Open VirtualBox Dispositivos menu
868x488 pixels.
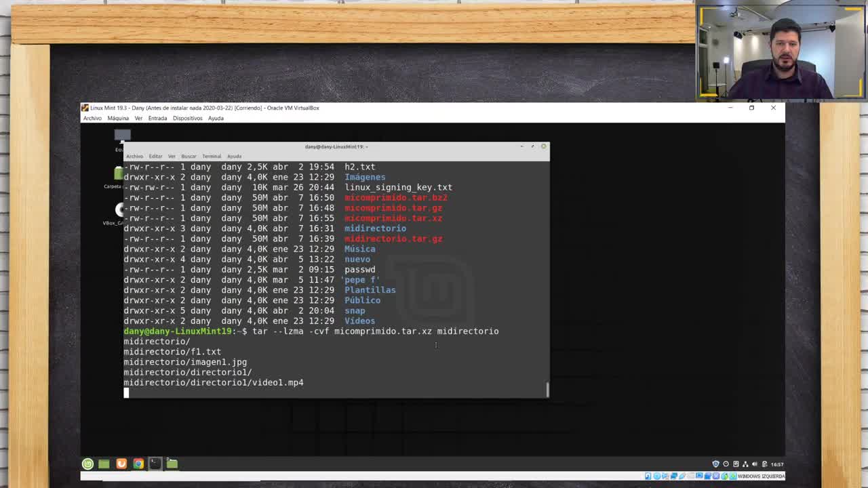click(x=187, y=119)
